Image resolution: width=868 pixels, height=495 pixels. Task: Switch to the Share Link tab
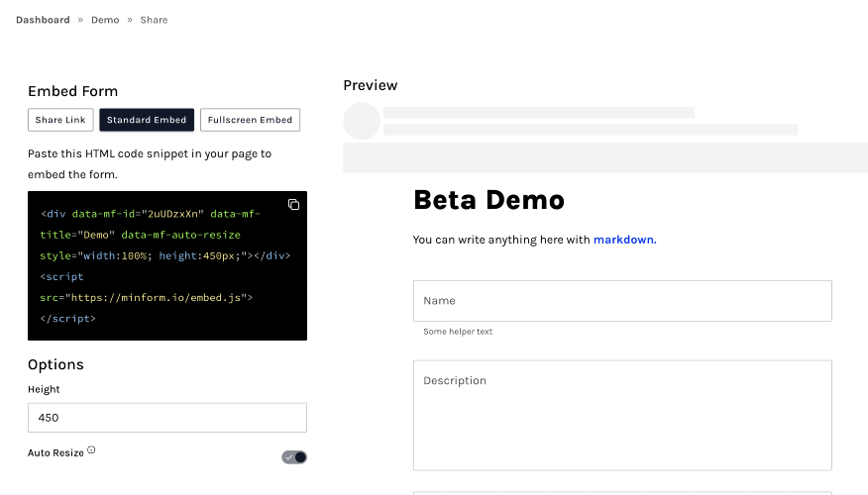(x=60, y=120)
